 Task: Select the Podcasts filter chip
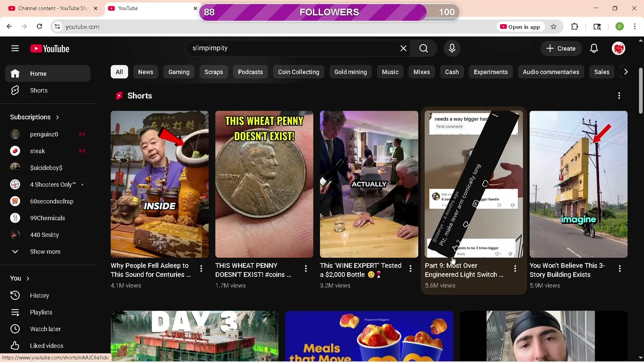251,72
